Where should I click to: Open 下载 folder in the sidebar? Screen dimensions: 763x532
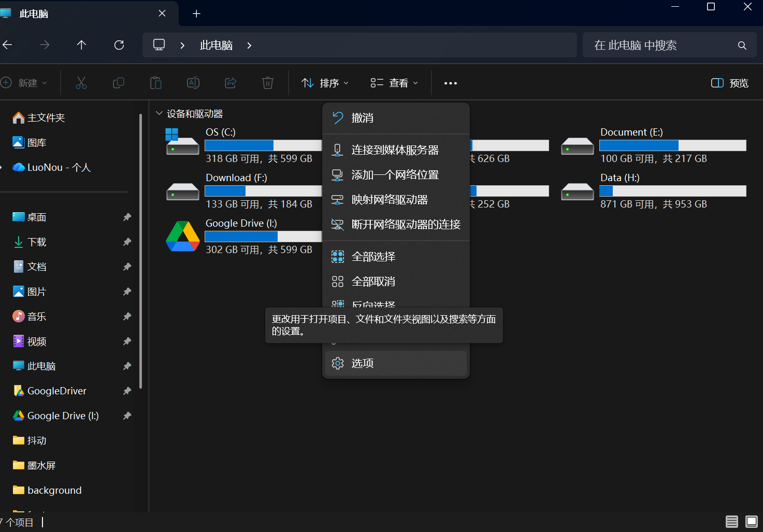click(37, 242)
